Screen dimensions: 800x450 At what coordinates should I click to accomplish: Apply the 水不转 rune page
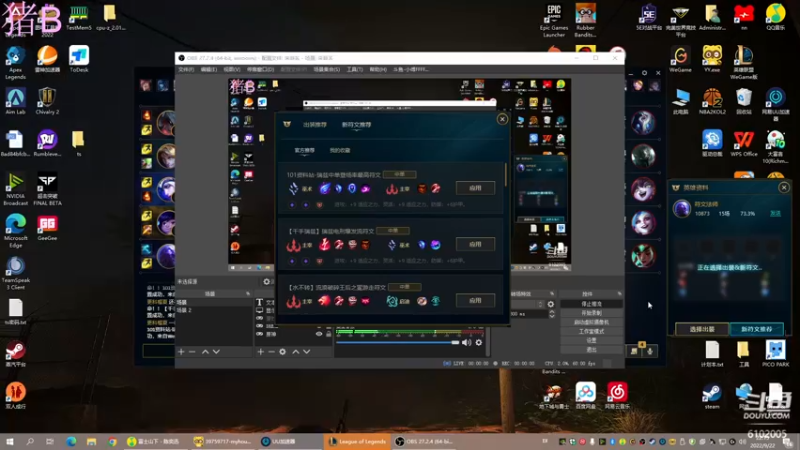click(x=475, y=301)
